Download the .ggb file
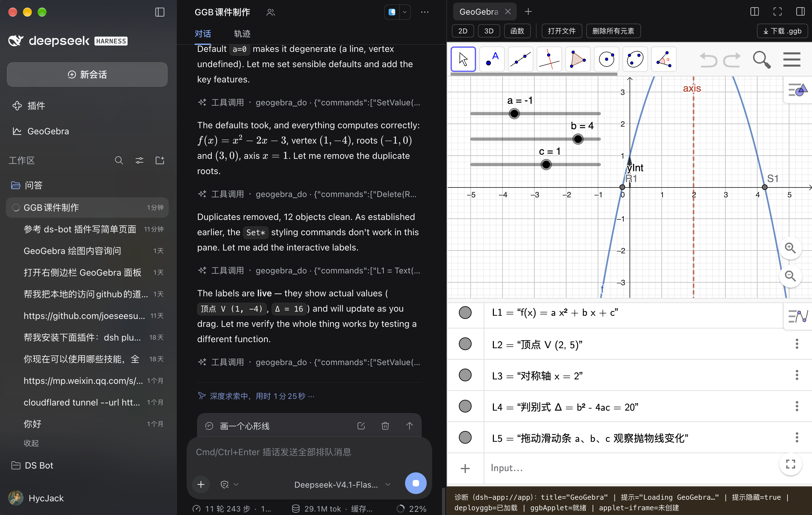Viewport: 812px width, 515px height. pos(782,31)
